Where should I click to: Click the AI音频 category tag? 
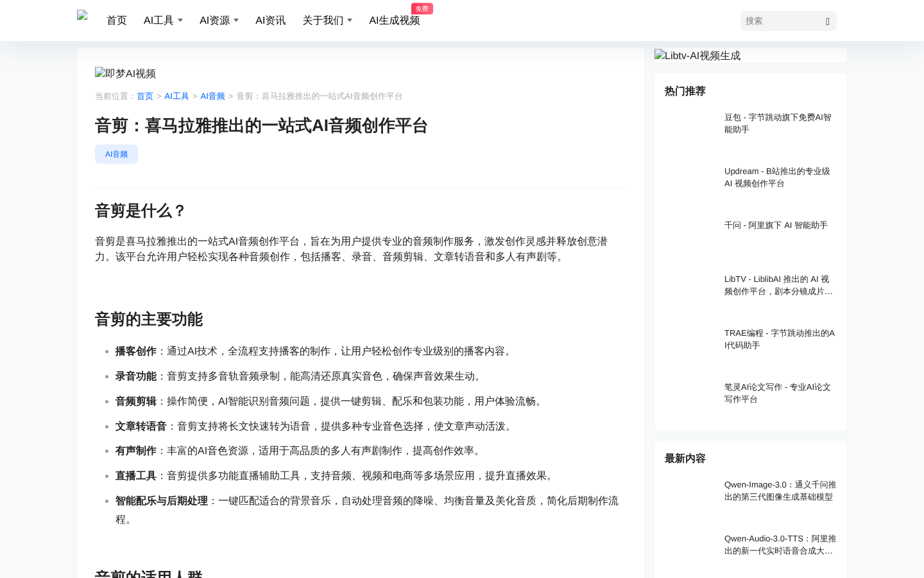tap(116, 154)
